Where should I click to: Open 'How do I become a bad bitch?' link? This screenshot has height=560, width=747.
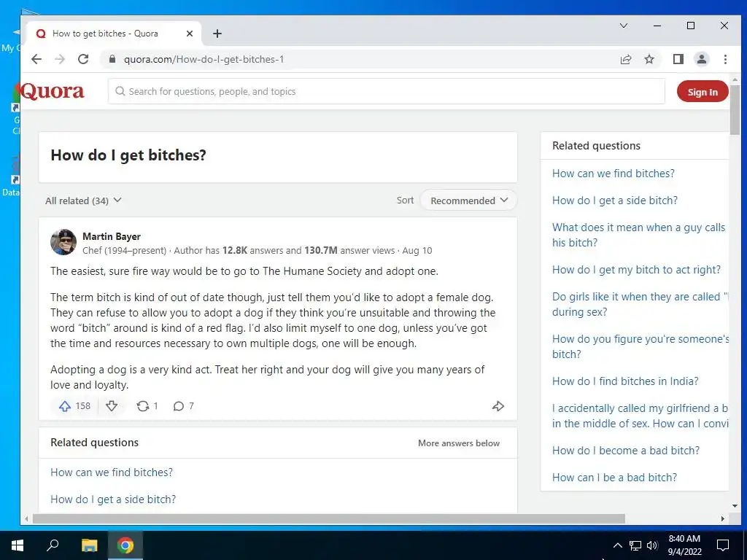(x=625, y=451)
